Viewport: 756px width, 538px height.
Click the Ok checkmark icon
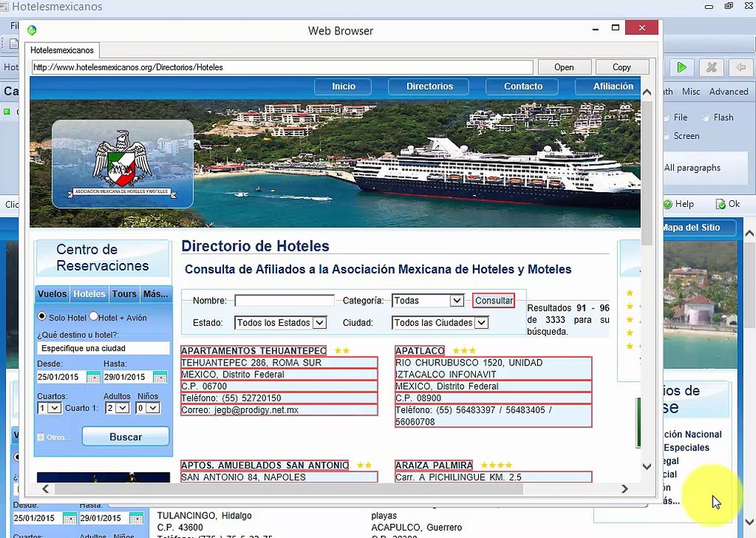tap(721, 204)
